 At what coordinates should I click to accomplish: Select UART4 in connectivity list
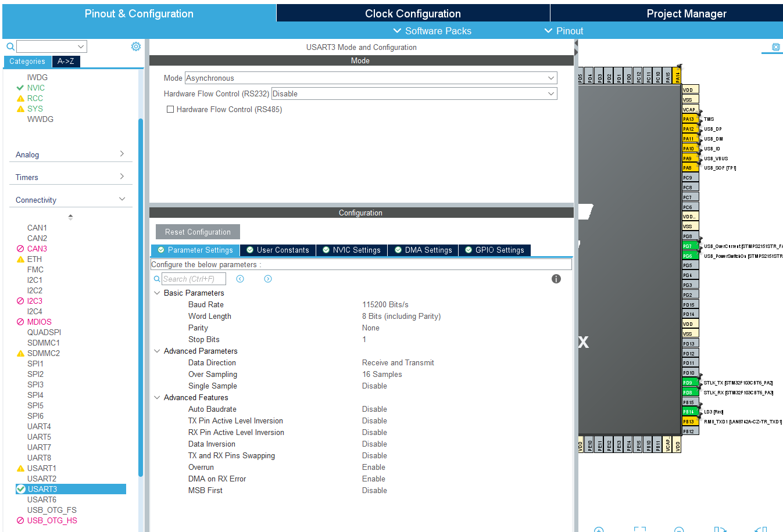[x=39, y=426]
